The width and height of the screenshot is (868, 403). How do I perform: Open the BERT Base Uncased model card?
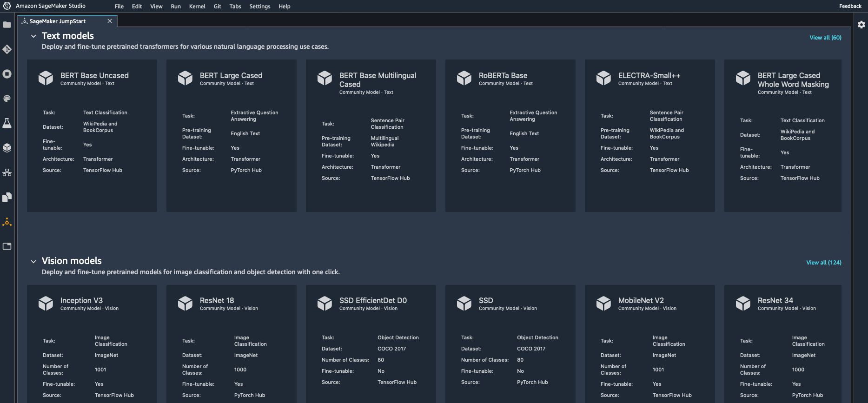pos(92,136)
